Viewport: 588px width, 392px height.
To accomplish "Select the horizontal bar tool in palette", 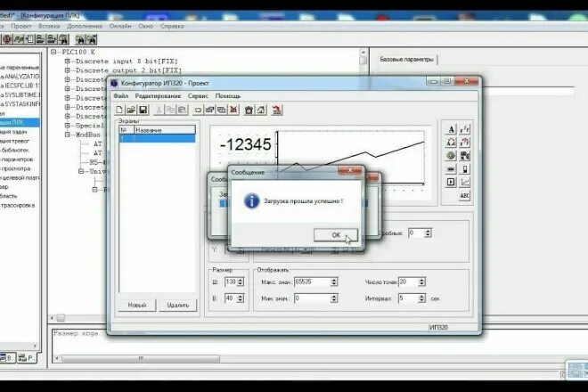I will coord(451,169).
